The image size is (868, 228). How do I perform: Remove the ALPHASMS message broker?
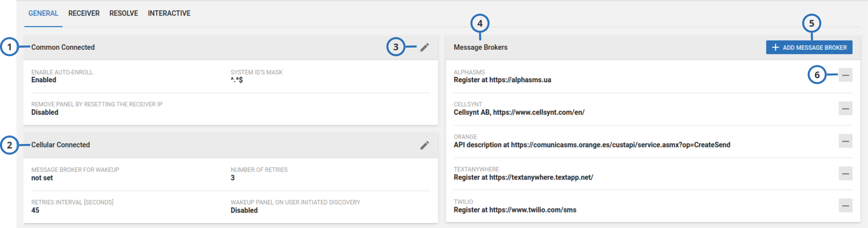coord(845,75)
